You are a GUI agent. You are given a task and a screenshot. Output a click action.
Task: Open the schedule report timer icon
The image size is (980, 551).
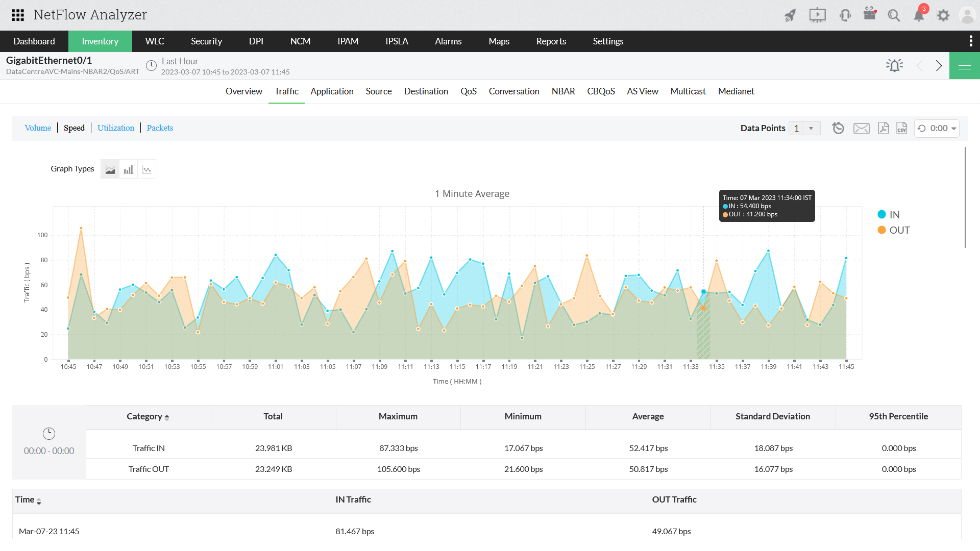pos(838,128)
